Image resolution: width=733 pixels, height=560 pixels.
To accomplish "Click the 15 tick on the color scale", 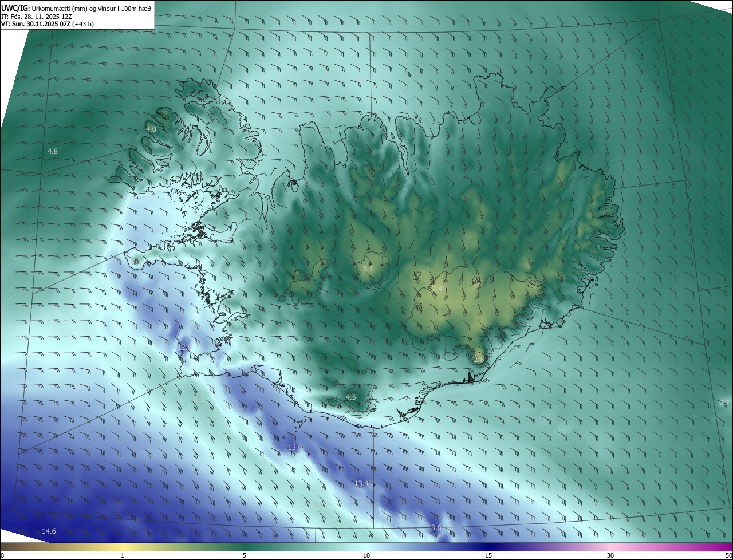I will (x=488, y=555).
